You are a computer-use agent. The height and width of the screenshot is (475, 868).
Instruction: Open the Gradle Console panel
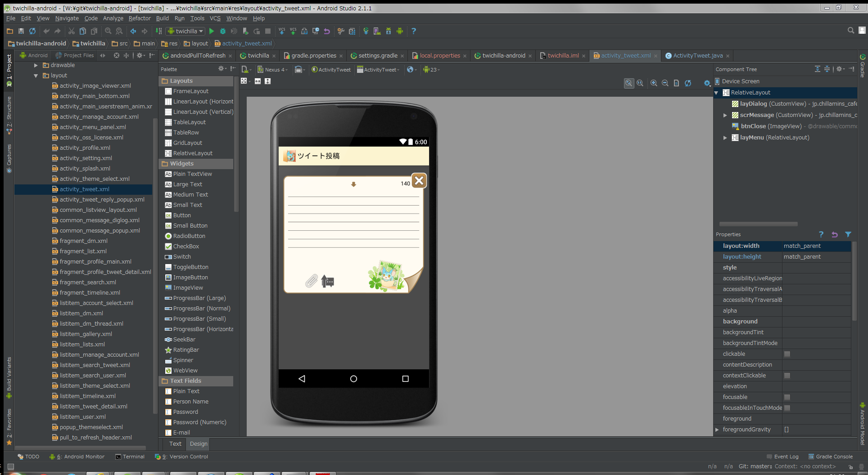[831, 457]
